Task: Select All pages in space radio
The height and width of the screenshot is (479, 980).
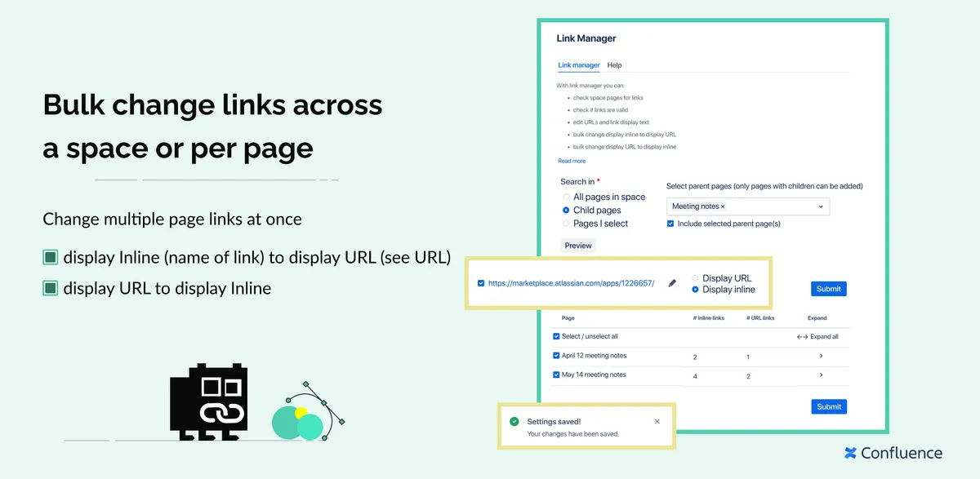Action: tap(566, 197)
